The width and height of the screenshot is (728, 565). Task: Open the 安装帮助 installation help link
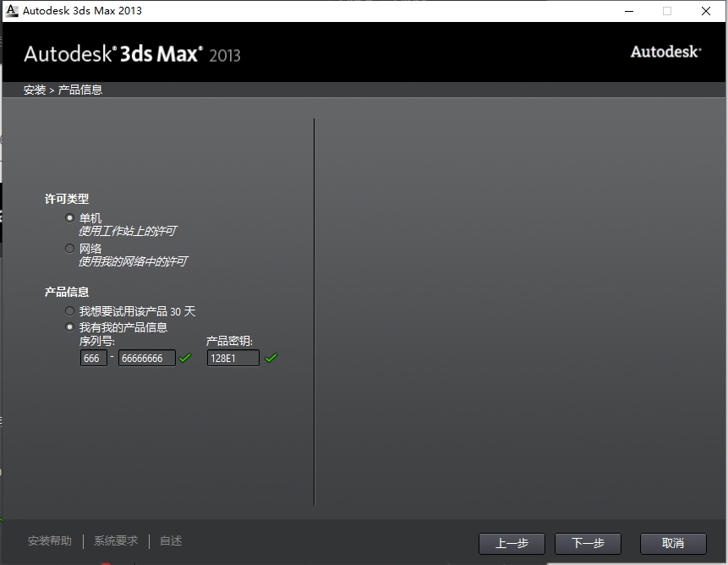50,540
